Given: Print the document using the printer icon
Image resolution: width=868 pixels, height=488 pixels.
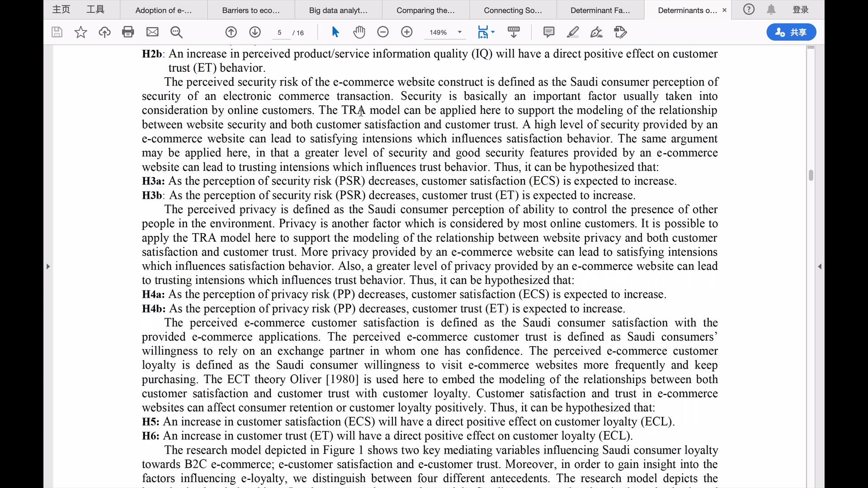Looking at the screenshot, I should click(x=128, y=32).
